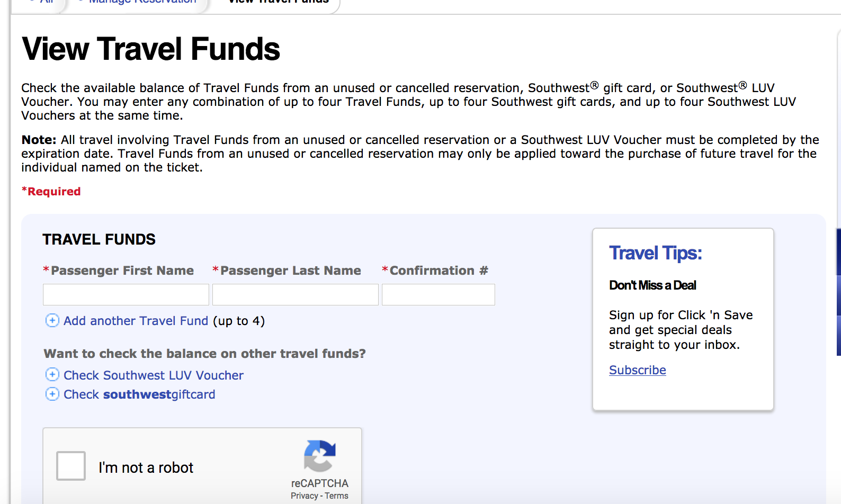Click the plus icon beside Check southwestgiftcard
Viewport: 841px width, 504px height.
click(52, 394)
